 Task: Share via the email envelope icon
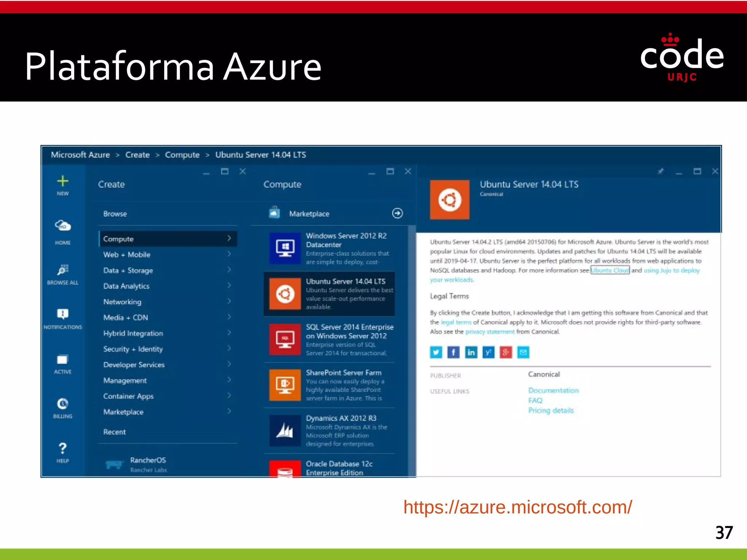pos(523,352)
